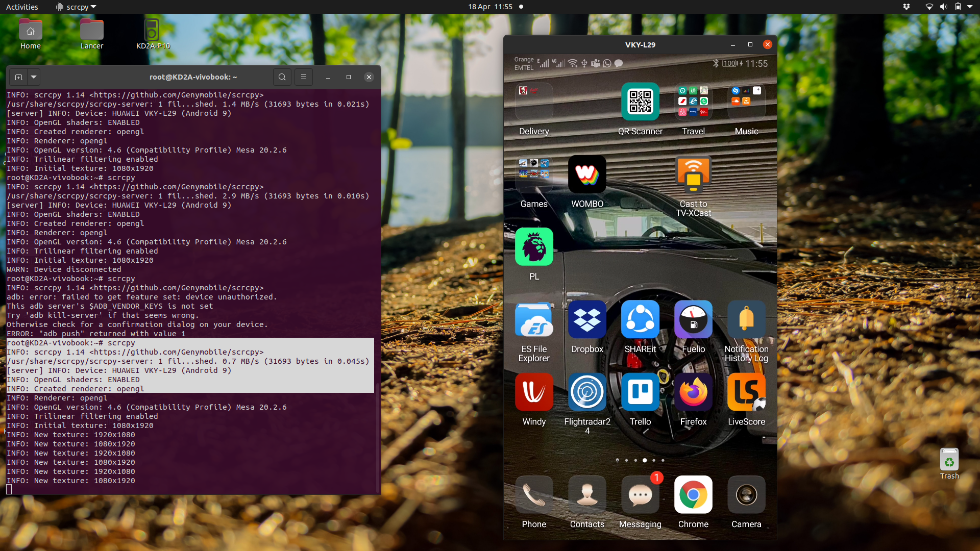Viewport: 980px width, 551px height.
Task: Click the root@KD2A-vivobook terminal title
Action: 193,77
